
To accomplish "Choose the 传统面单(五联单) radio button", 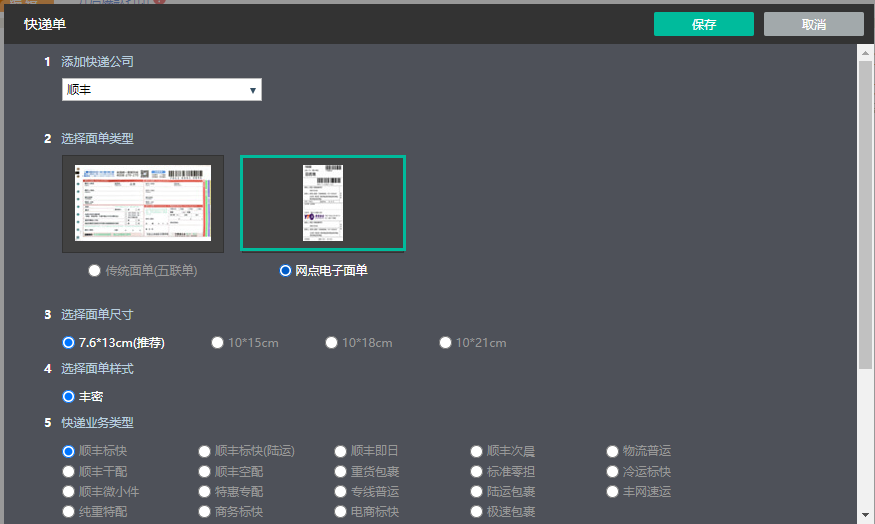I will 94,271.
